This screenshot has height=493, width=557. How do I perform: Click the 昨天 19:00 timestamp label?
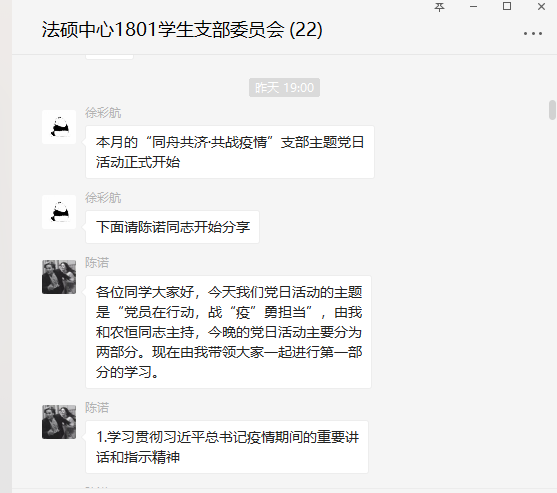(285, 87)
